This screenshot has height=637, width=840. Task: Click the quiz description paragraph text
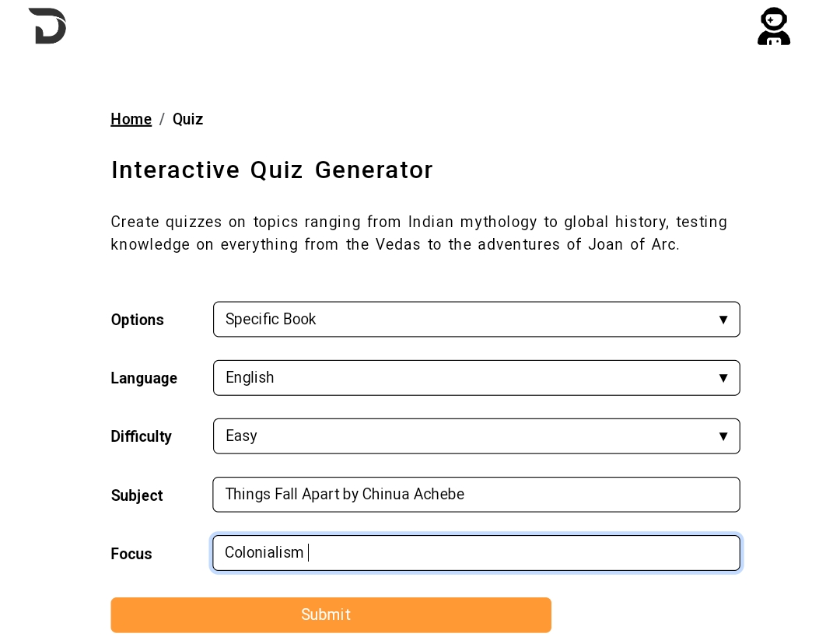pos(419,233)
